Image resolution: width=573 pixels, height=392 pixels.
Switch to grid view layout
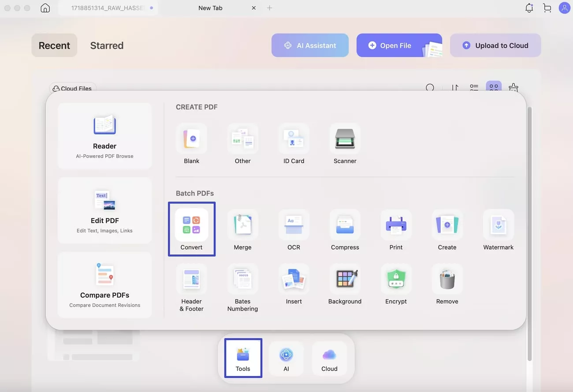(494, 87)
